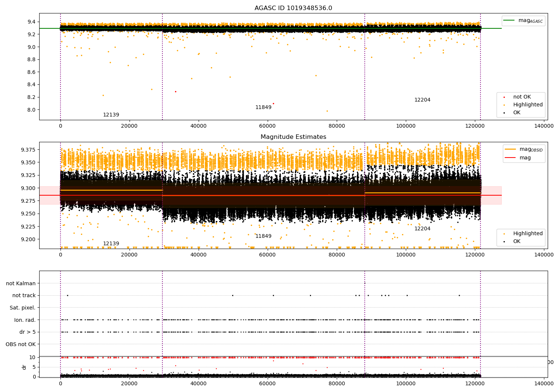This screenshot has height=392, width=560.
Task: Click the 9.350 y-axis tick label
Action: [x=28, y=162]
